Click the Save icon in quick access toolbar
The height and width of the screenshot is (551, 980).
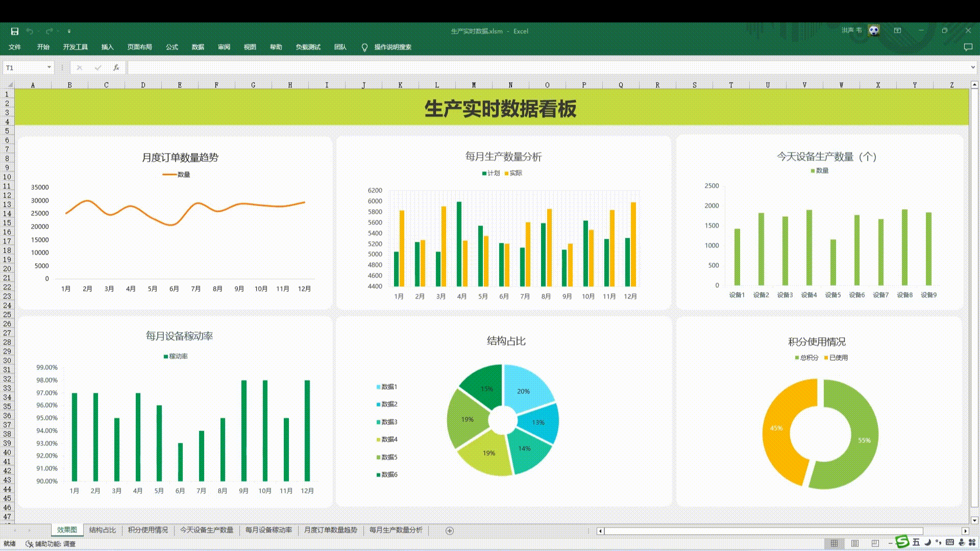15,31
